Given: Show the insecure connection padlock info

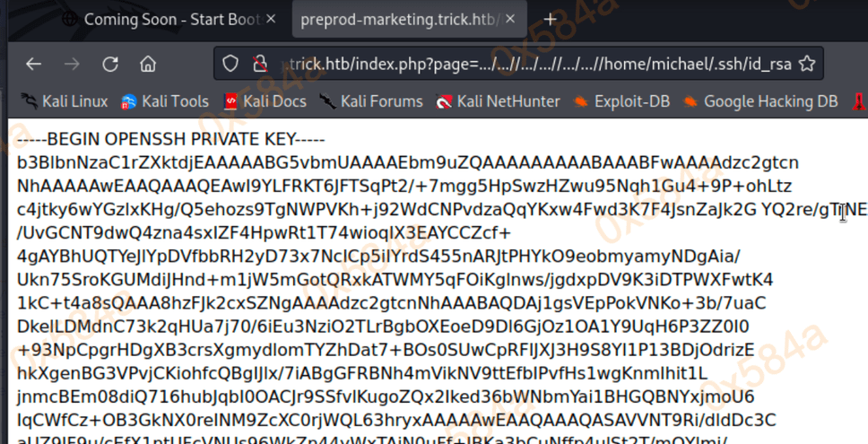Looking at the screenshot, I should (x=260, y=65).
